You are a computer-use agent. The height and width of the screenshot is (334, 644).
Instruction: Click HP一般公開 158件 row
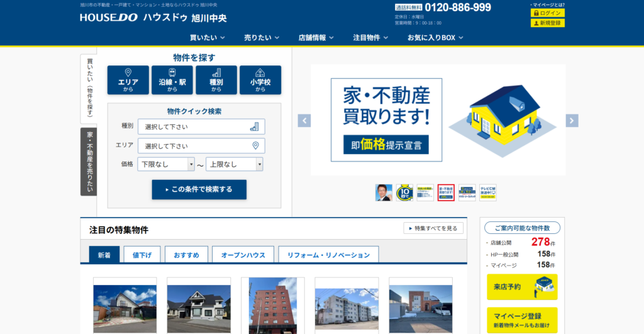tap(520, 254)
